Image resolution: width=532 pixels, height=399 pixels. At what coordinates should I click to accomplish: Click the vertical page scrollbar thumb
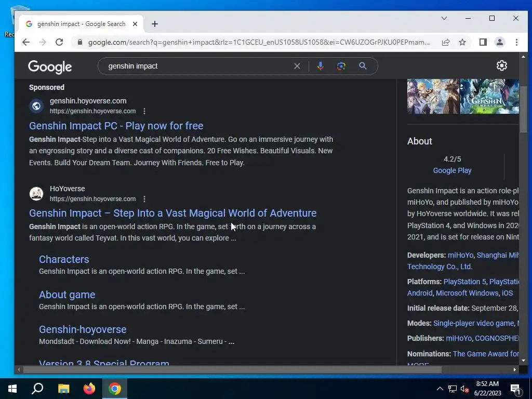point(523,109)
